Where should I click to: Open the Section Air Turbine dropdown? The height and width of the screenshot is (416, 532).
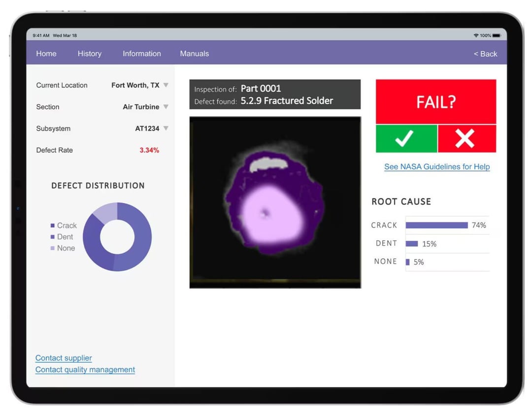pos(166,107)
